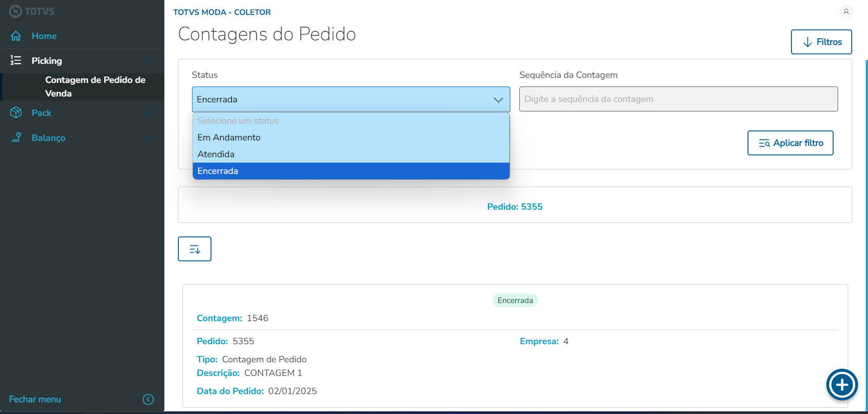Viewport: 868px width, 414px height.
Task: Click the round plus floating button
Action: click(x=842, y=385)
